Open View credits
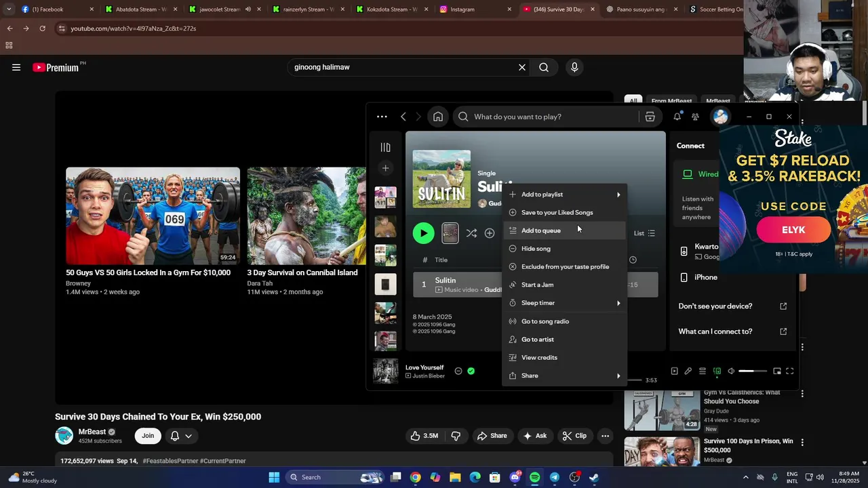The height and width of the screenshot is (488, 868). click(564, 357)
